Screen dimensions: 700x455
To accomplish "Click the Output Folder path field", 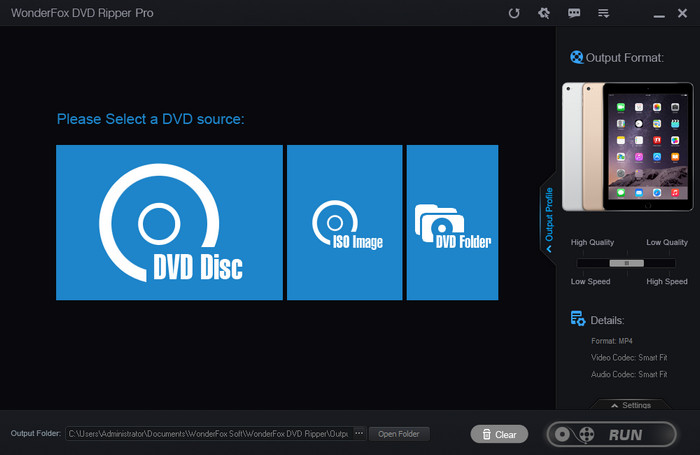I will tap(209, 434).
